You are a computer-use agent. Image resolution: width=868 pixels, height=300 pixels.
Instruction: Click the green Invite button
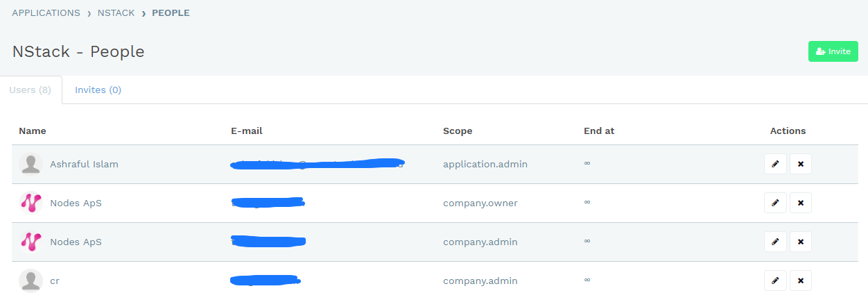833,51
